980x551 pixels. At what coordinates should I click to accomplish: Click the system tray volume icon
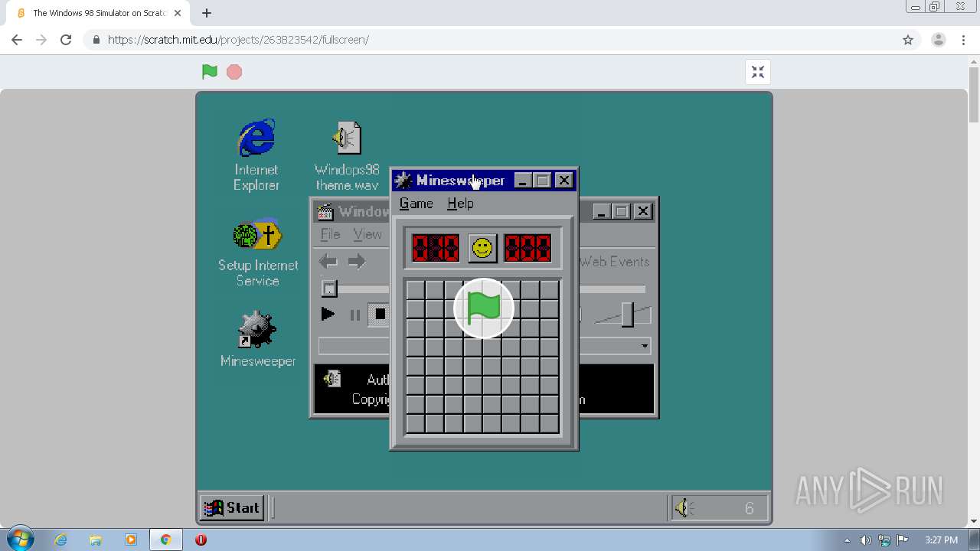coord(865,540)
